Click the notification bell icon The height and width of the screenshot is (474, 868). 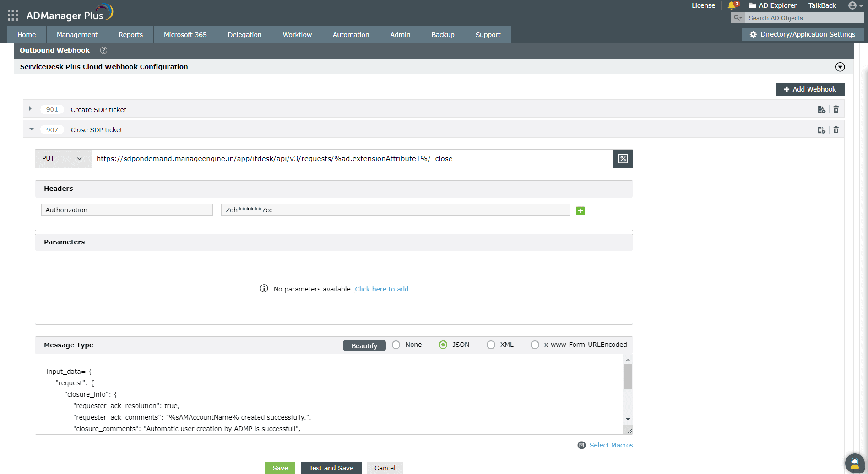tap(731, 6)
